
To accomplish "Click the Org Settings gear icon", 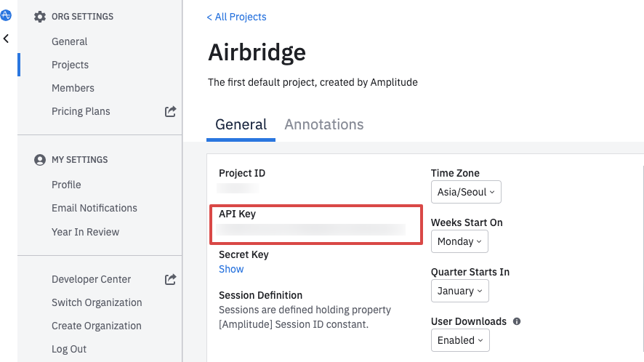I will [x=40, y=17].
